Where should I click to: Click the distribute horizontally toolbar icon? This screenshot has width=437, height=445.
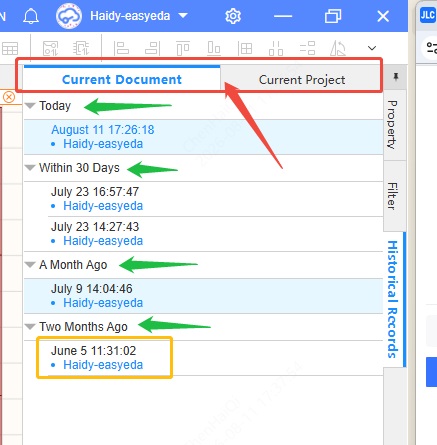(x=276, y=48)
